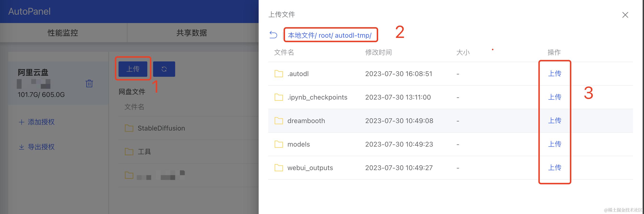Switch to the 性能监控 tab
The image size is (644, 214).
click(63, 33)
